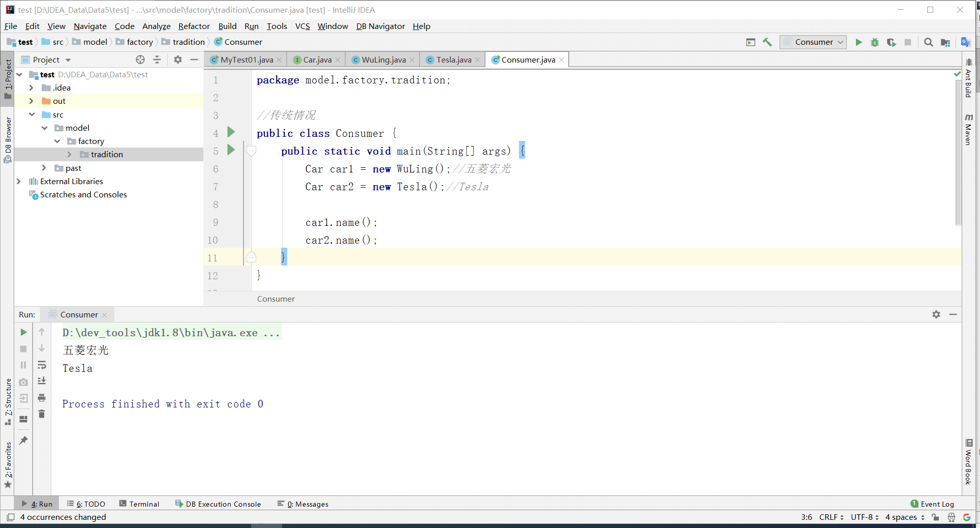Expand the out folder
Screen dimensions: 980x528
point(32,101)
